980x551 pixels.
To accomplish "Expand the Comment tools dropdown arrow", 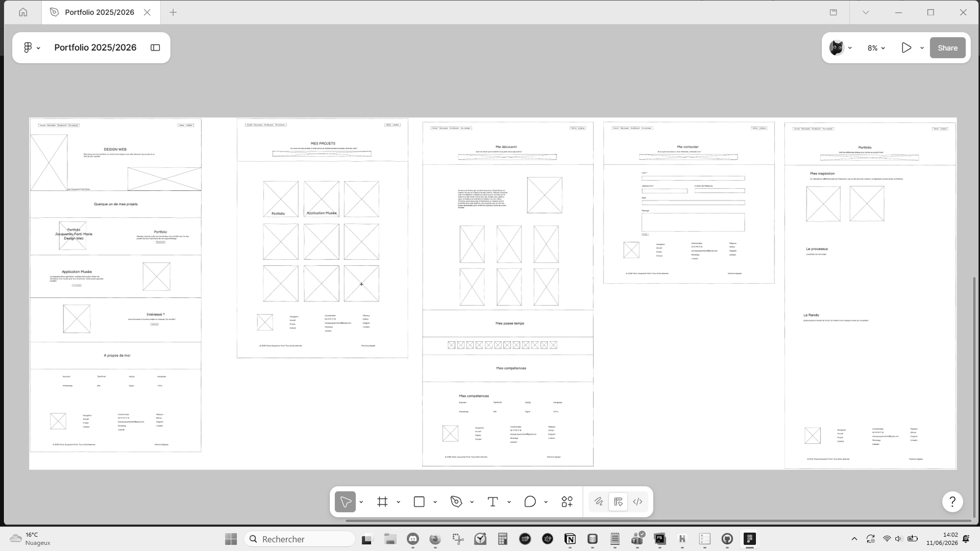I will 546,503.
